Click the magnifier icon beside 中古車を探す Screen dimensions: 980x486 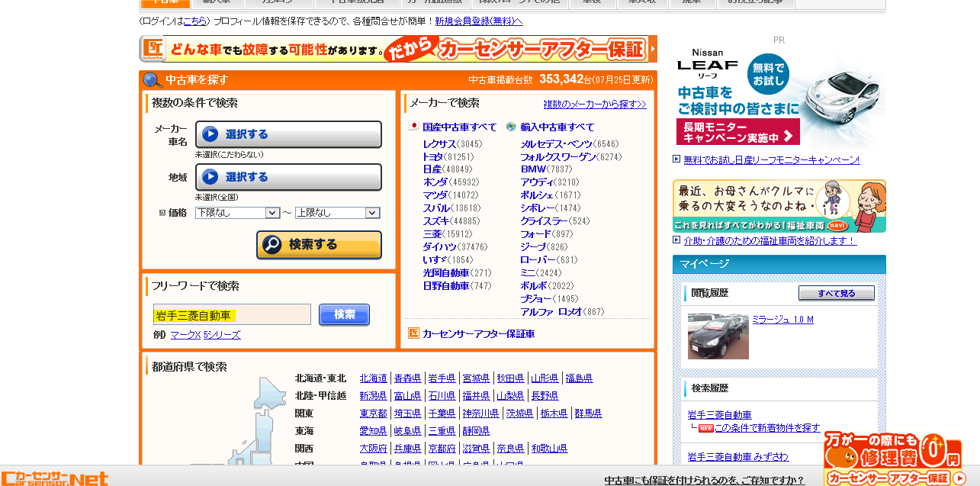[153, 80]
